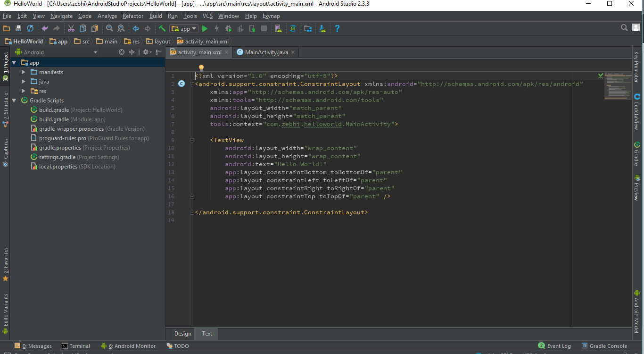Expand the manifests folder in tree
The height and width of the screenshot is (354, 644).
click(x=24, y=72)
